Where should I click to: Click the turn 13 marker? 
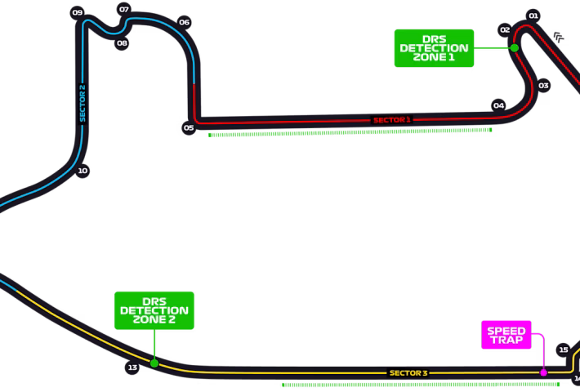(132, 367)
